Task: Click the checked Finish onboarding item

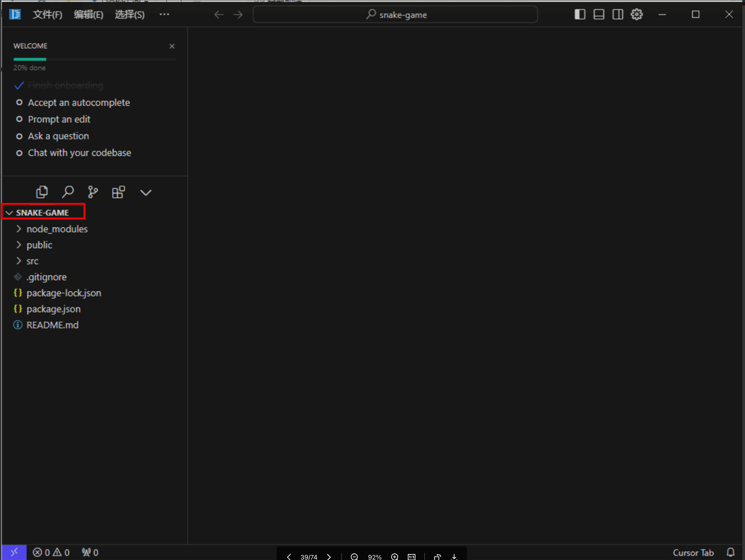Action: tap(58, 85)
